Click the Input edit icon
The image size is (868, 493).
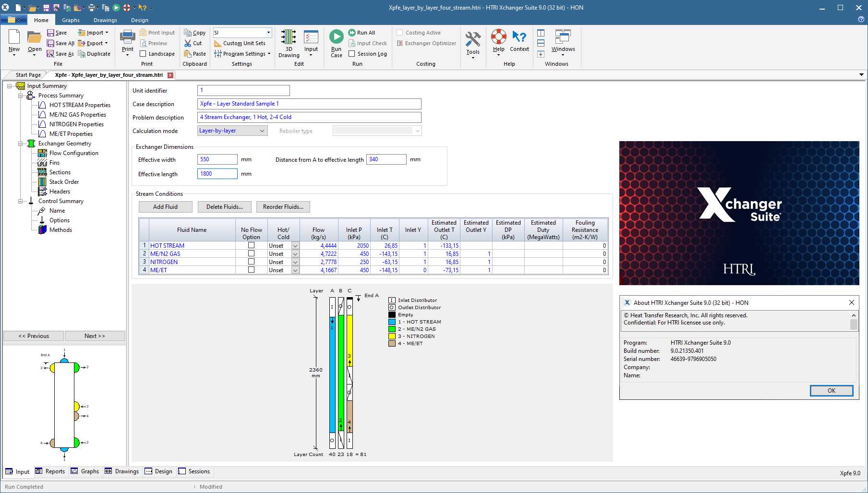pyautogui.click(x=311, y=37)
